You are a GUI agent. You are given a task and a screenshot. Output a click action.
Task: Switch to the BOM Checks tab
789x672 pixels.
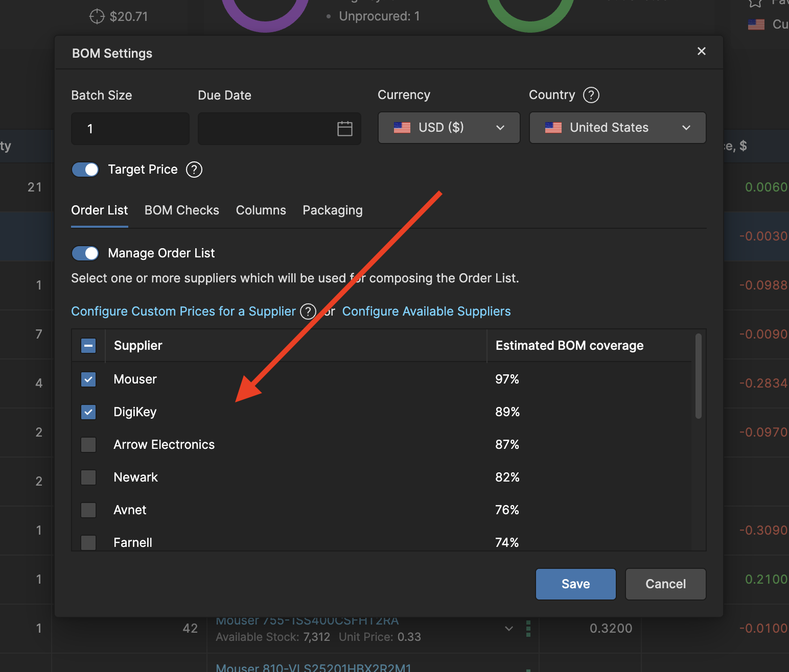181,210
